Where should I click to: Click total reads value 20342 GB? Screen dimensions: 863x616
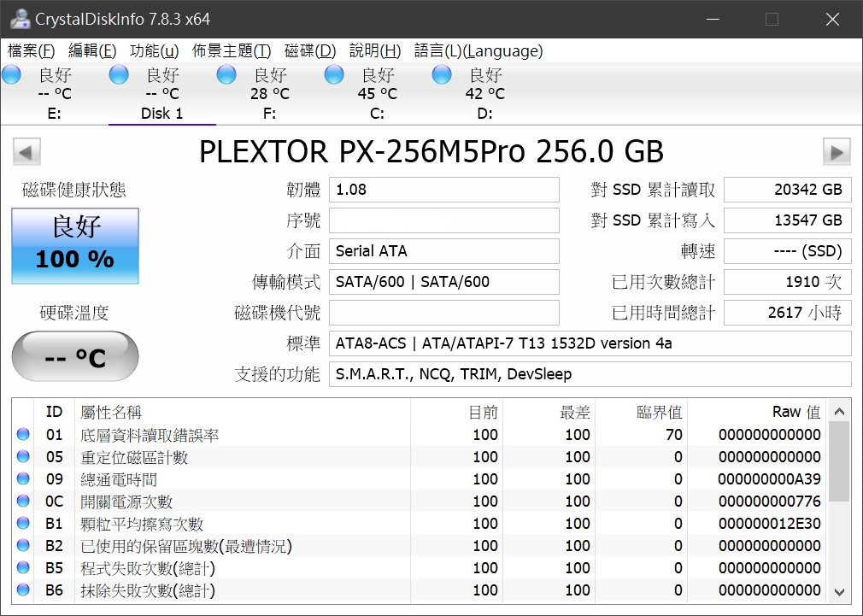click(x=788, y=190)
